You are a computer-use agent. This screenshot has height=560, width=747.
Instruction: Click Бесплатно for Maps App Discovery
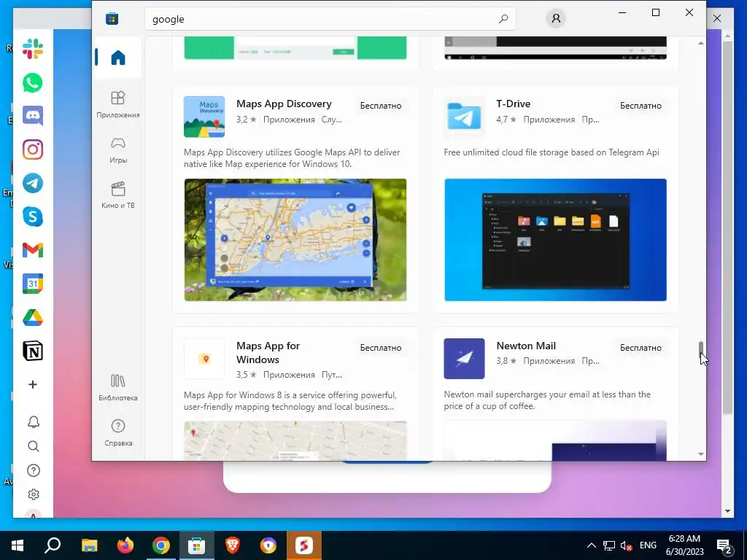381,106
